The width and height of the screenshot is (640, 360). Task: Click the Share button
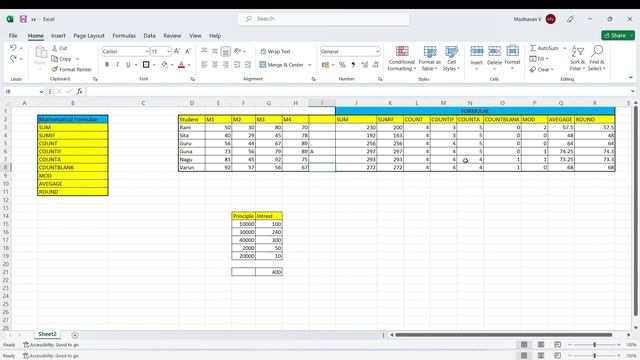click(x=618, y=36)
